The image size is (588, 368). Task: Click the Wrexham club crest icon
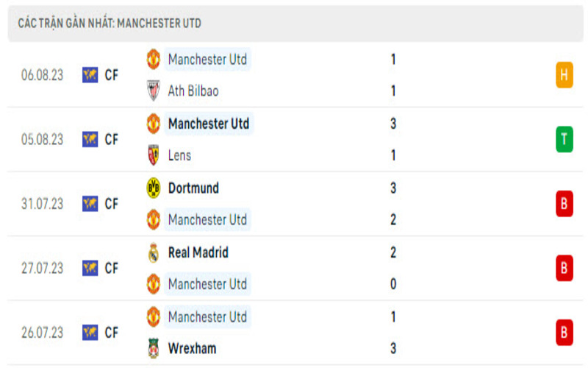pyautogui.click(x=153, y=348)
